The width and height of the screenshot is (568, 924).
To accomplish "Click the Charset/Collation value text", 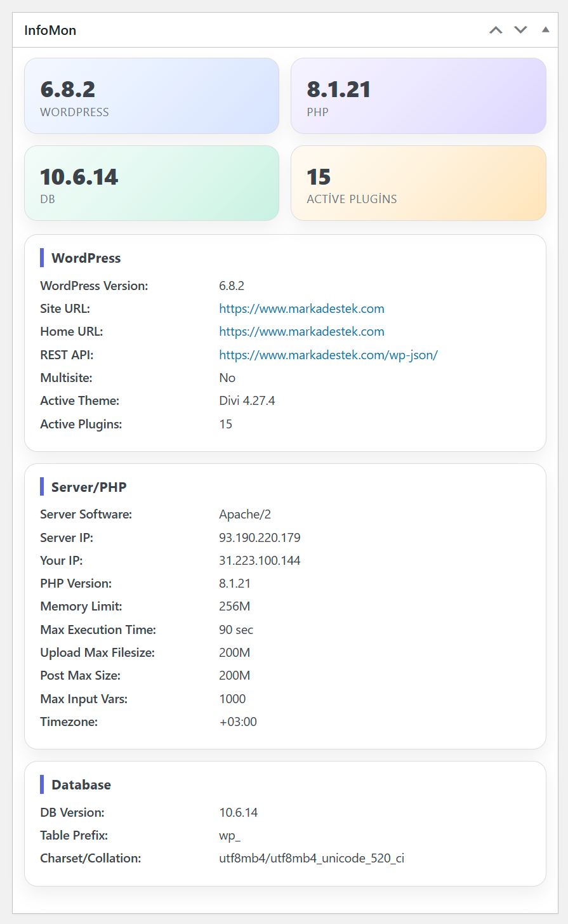I will (312, 859).
